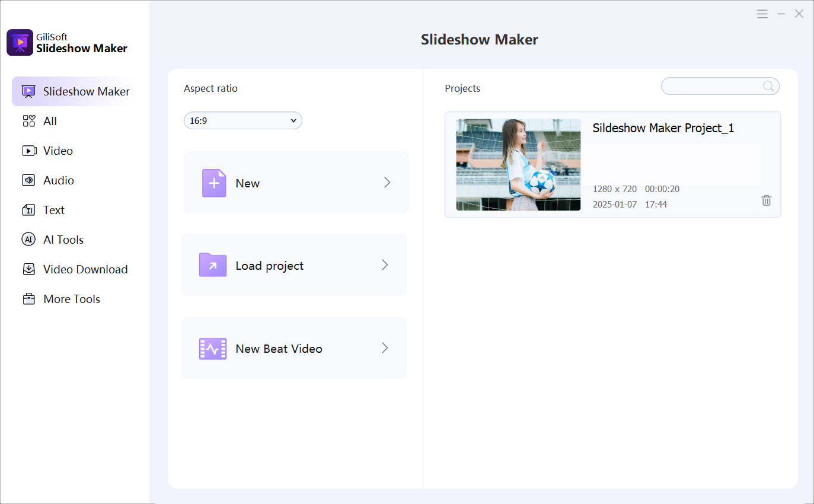Click the chevron arrow on Load project card
Screen dimensions: 814x504
385,265
